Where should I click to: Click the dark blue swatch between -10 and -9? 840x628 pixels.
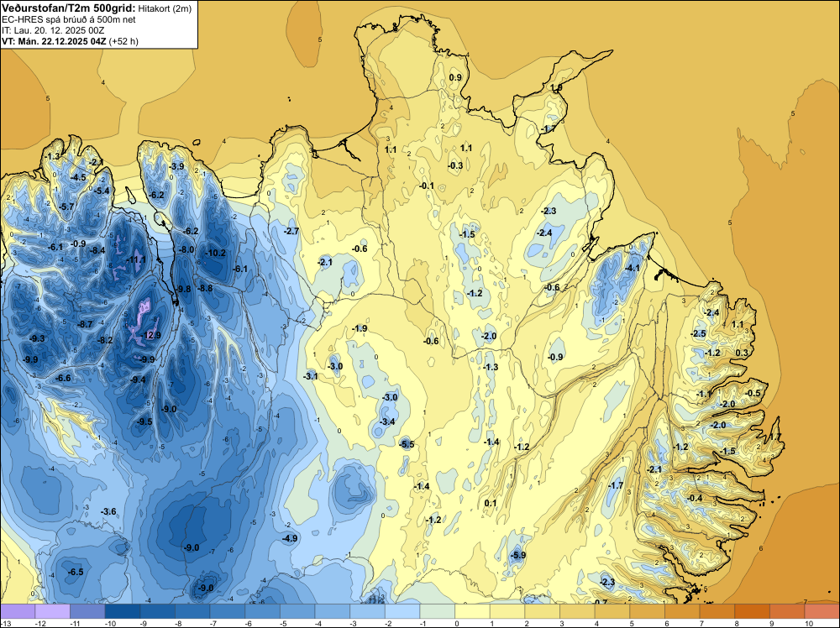point(123,611)
